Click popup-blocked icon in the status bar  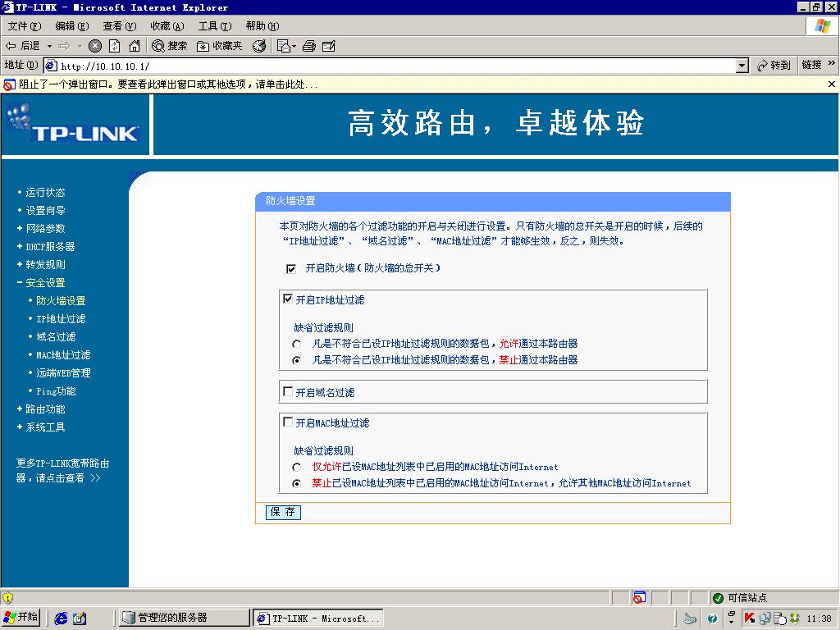coord(639,598)
